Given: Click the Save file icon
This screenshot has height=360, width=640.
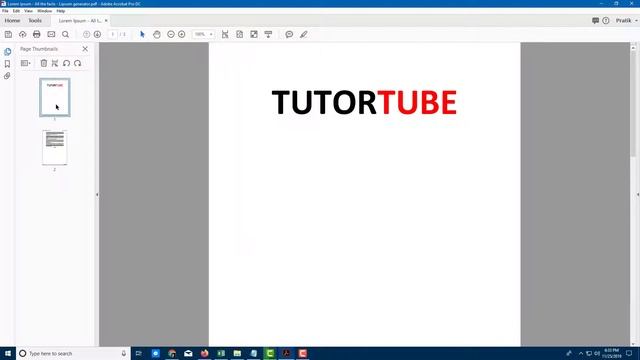Looking at the screenshot, I should 8,34.
